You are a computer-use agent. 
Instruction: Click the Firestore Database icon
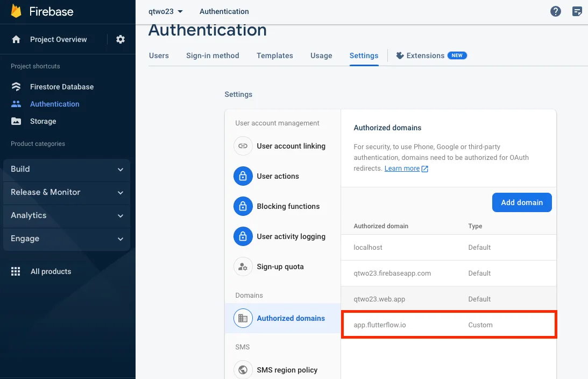(16, 87)
